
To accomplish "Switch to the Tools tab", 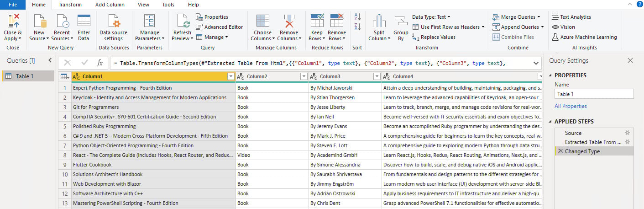I will click(168, 5).
